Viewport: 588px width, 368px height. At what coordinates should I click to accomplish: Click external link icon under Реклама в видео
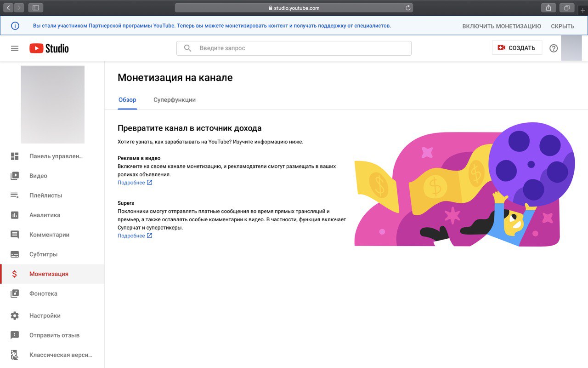pyautogui.click(x=149, y=183)
